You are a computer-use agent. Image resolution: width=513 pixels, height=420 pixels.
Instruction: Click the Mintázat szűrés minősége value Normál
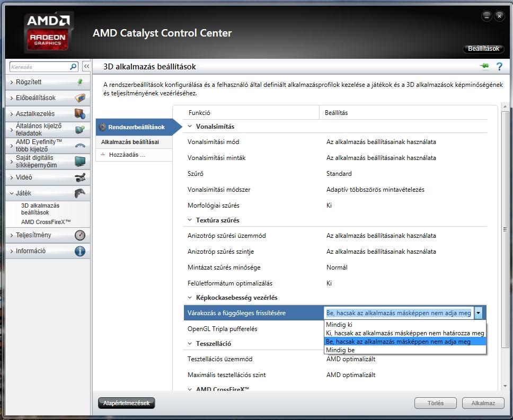tap(337, 267)
